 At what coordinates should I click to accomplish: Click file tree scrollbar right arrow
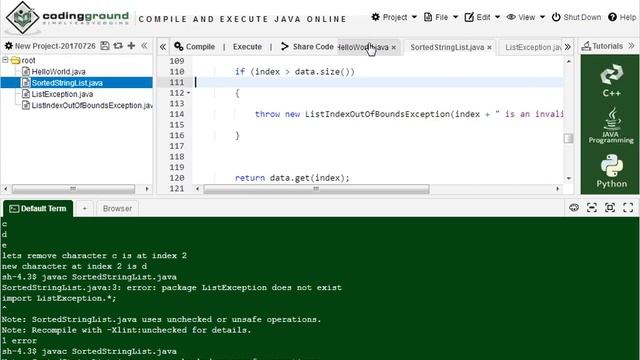(147, 189)
